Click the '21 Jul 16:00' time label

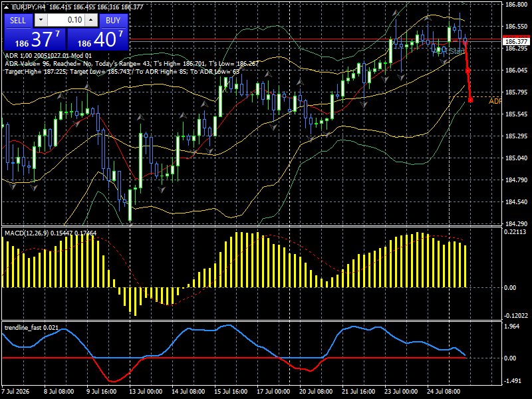tap(358, 391)
